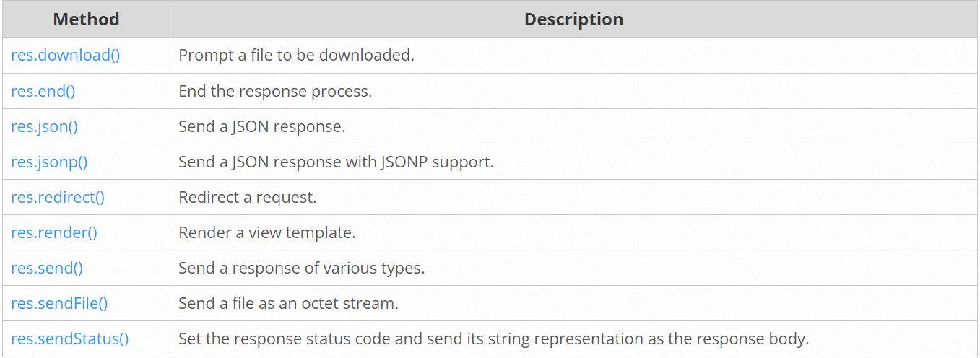Click the "End the response process" description
The height and width of the screenshot is (358, 980).
(275, 91)
